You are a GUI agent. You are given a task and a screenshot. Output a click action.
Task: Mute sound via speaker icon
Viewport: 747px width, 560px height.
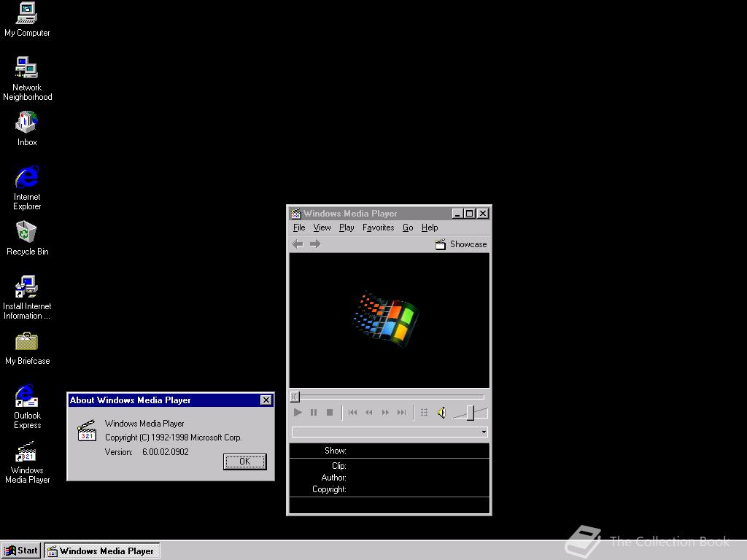(441, 413)
